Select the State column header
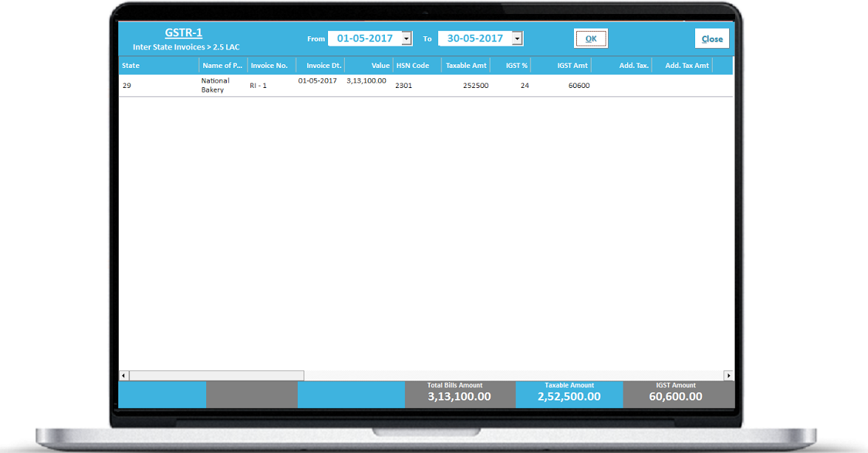Screen dimensions: 868x453 tap(159, 65)
